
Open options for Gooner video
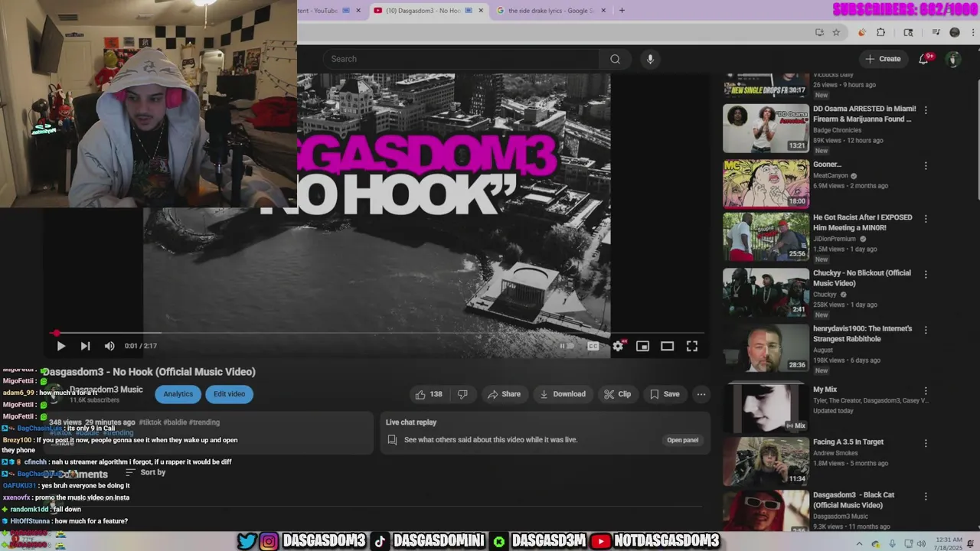click(x=926, y=166)
